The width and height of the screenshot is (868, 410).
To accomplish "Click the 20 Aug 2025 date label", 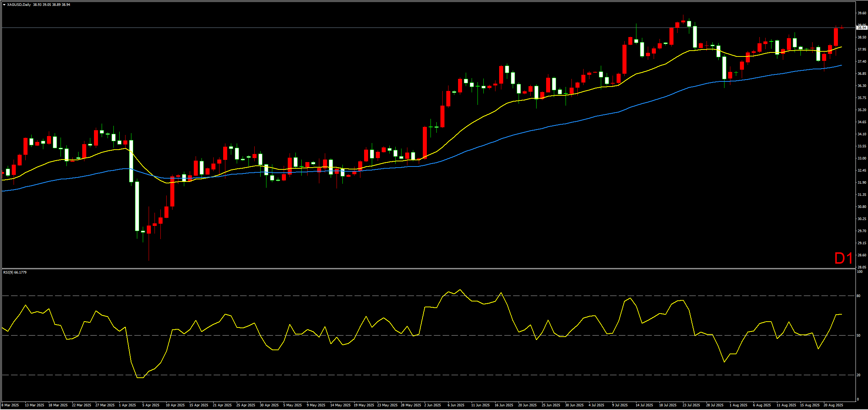I will tap(833, 405).
